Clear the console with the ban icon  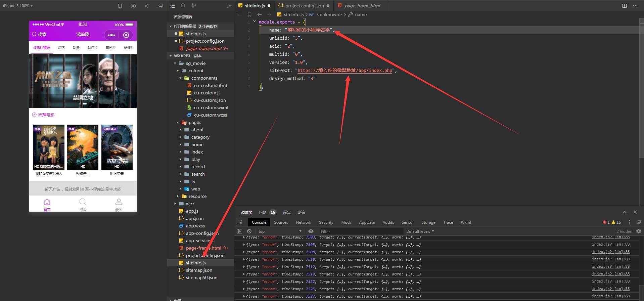click(249, 231)
